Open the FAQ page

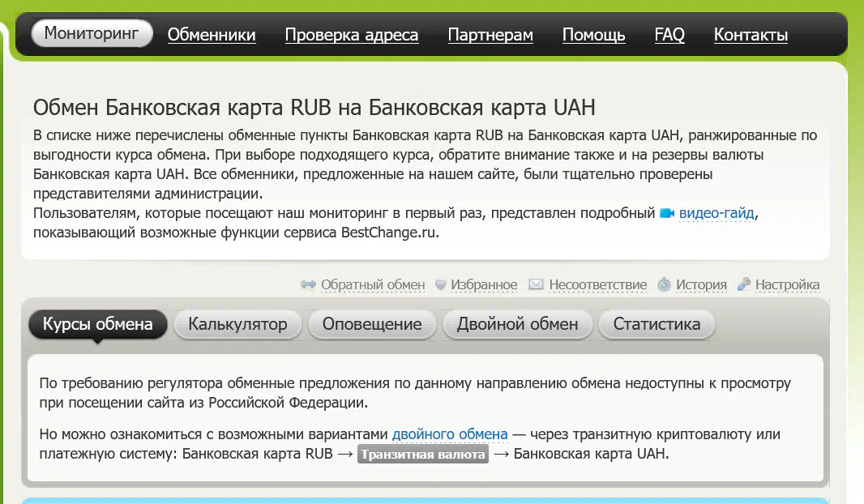coord(669,35)
